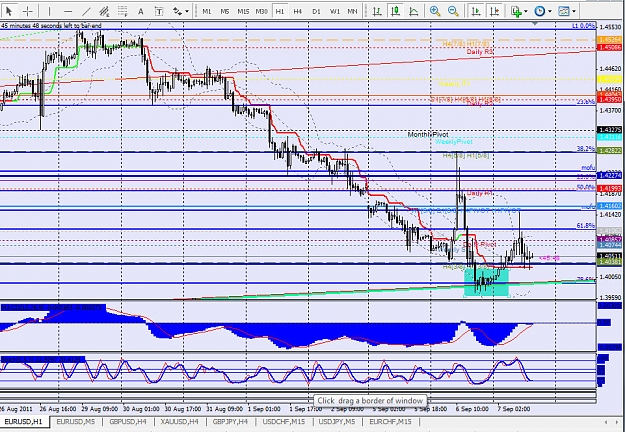Pick the equidistant channel tool
Screen dimensions: 625x432
click(104, 11)
